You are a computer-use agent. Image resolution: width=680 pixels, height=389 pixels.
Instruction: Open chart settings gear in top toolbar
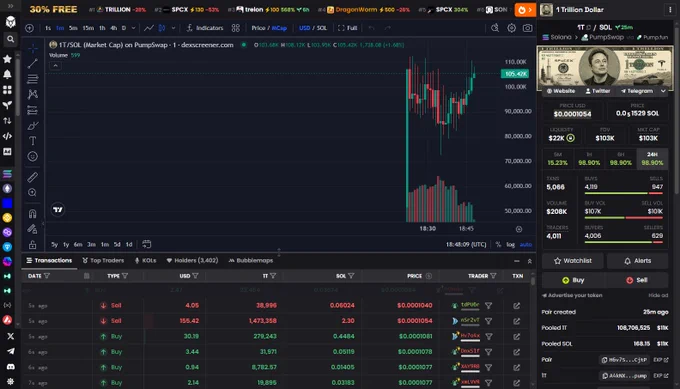512,28
